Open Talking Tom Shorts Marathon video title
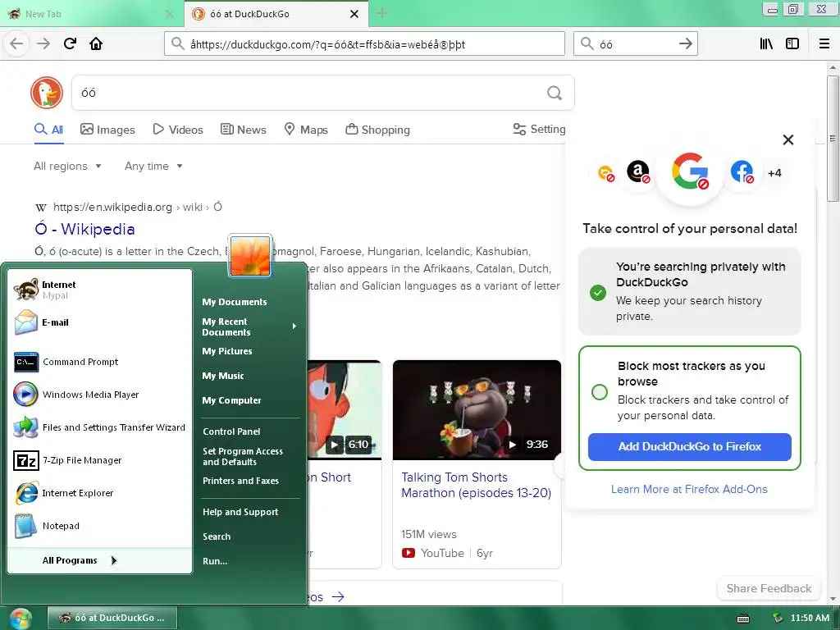Viewport: 840px width, 630px height. pyautogui.click(x=477, y=485)
